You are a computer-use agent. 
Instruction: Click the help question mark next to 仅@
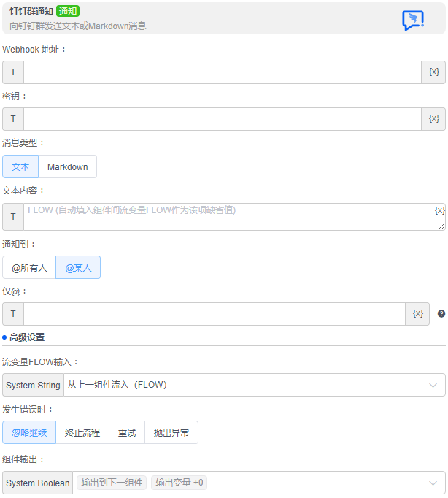441,314
